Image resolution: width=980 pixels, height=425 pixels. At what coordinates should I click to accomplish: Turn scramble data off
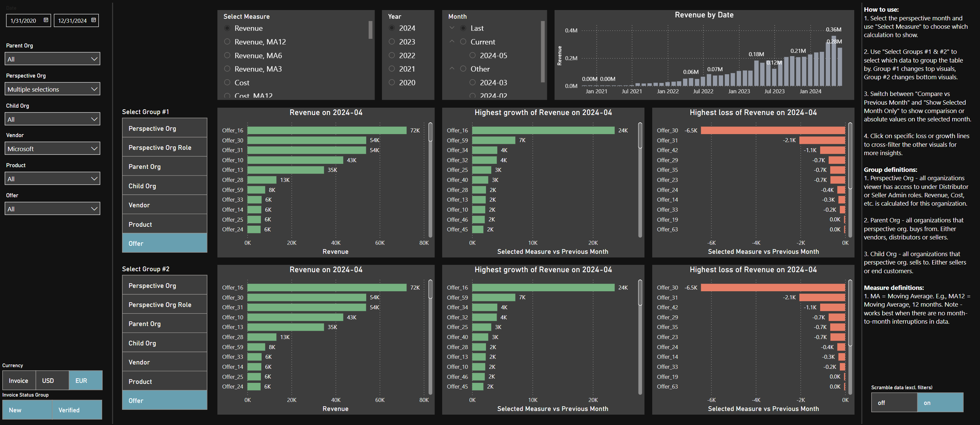(894, 402)
